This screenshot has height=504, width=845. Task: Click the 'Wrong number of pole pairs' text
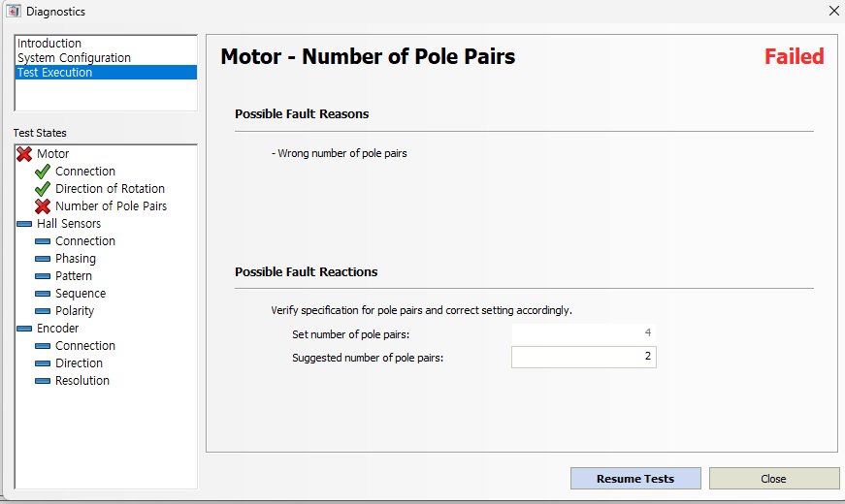[342, 153]
